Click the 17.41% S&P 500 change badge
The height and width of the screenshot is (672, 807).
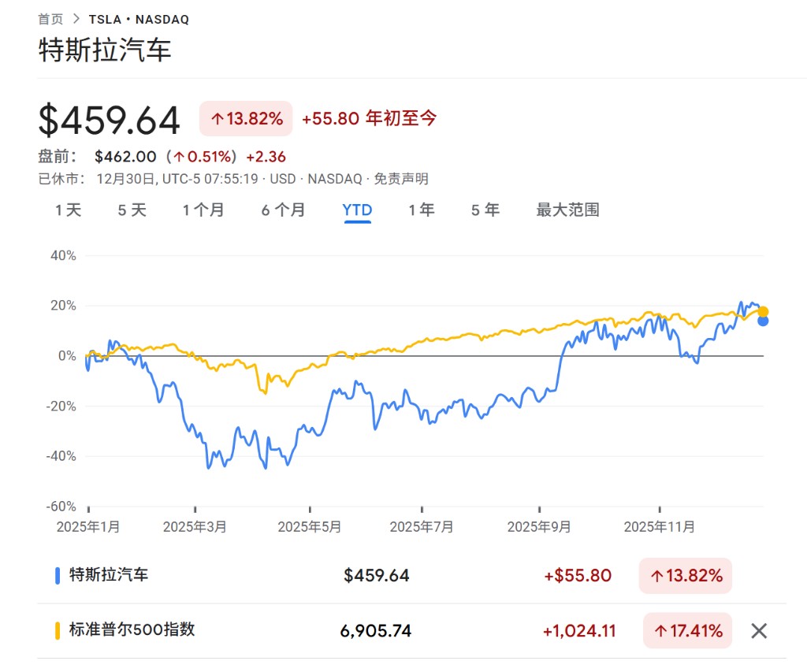tap(687, 630)
